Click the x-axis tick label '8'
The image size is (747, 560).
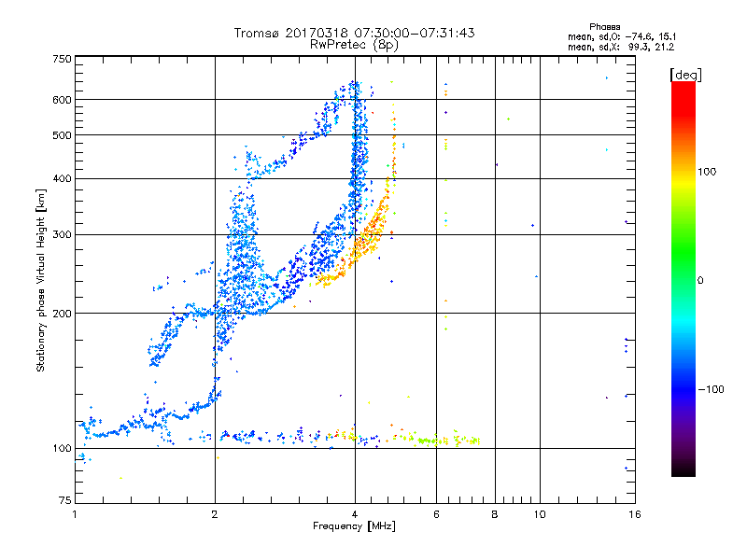coord(495,514)
